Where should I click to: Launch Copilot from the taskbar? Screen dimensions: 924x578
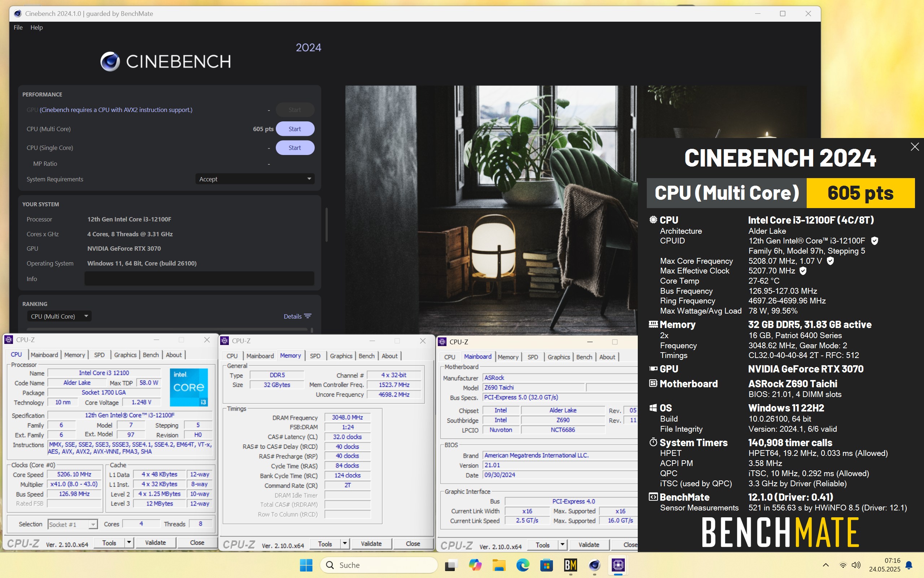475,565
